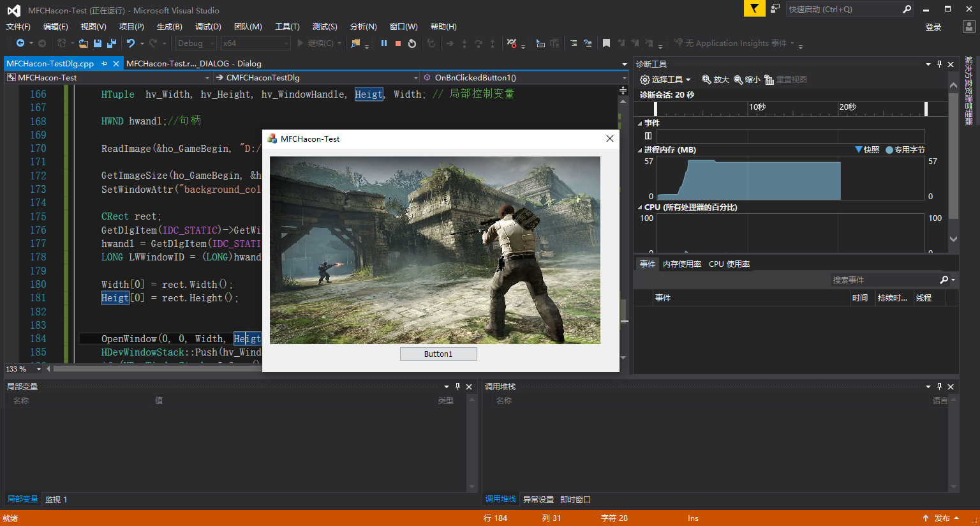
Task: Open the 调试(D) menu
Action: [x=207, y=27]
